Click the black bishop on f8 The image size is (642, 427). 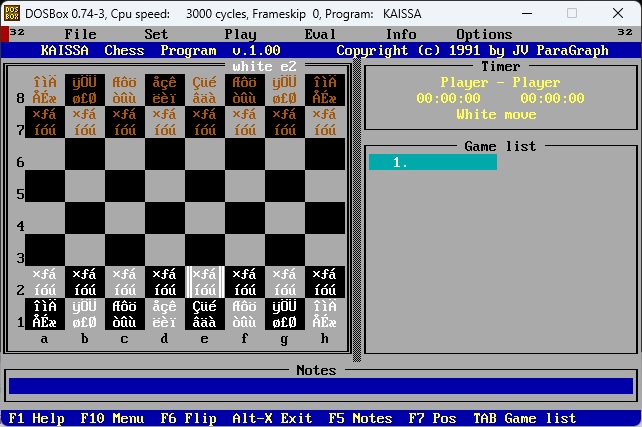click(245, 90)
